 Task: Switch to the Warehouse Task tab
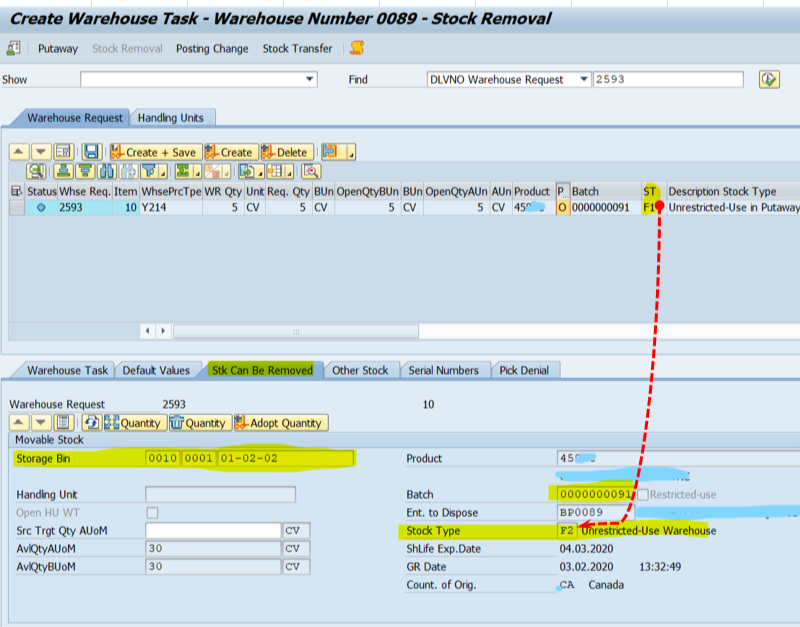67,370
